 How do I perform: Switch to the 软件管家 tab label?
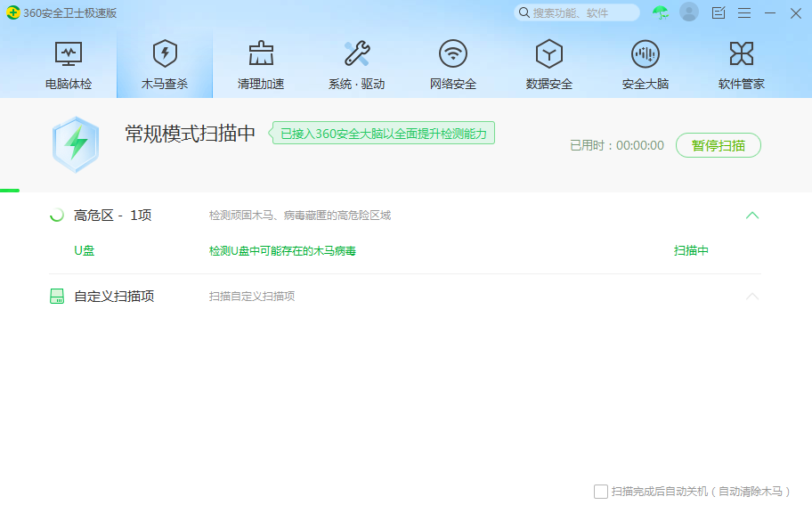point(742,84)
